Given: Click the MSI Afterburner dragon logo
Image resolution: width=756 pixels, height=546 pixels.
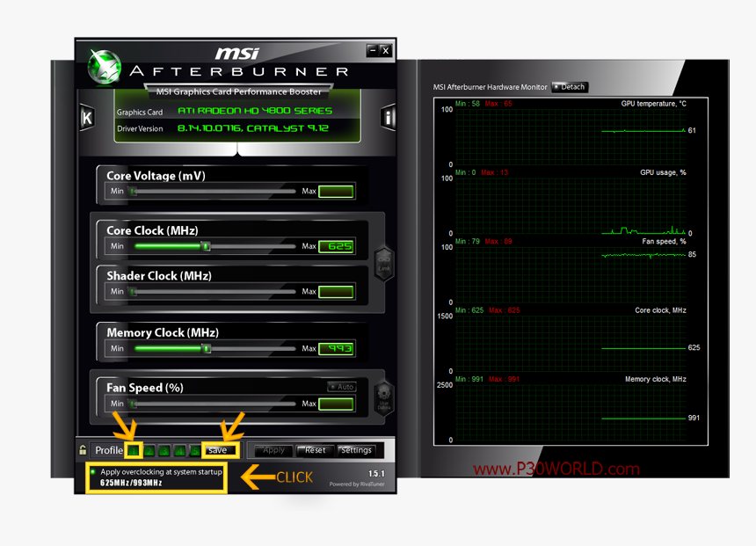Looking at the screenshot, I should (x=104, y=67).
